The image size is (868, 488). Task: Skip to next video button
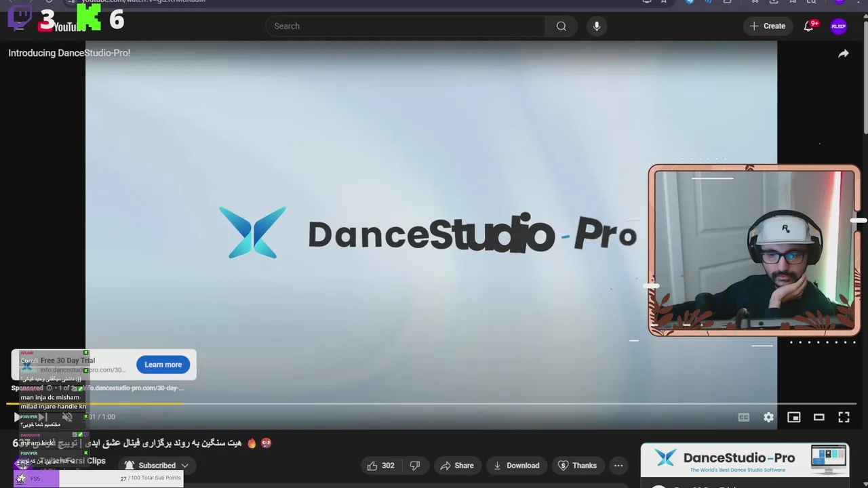coord(42,417)
